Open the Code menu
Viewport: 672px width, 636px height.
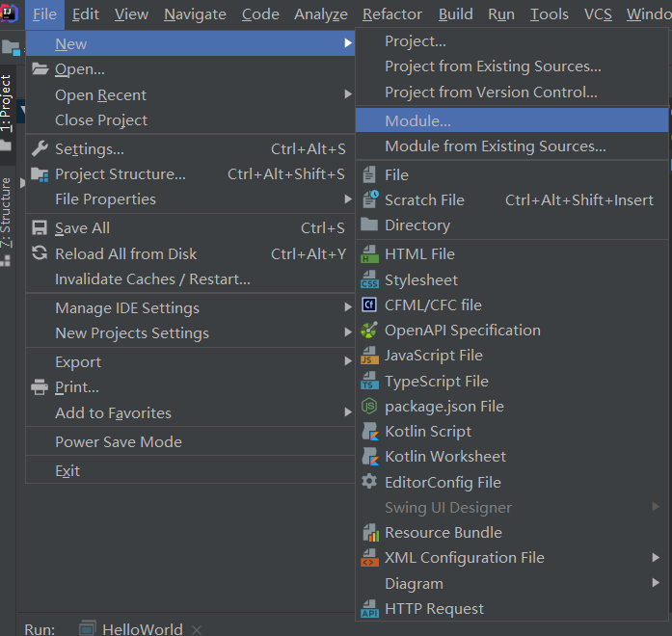(260, 14)
